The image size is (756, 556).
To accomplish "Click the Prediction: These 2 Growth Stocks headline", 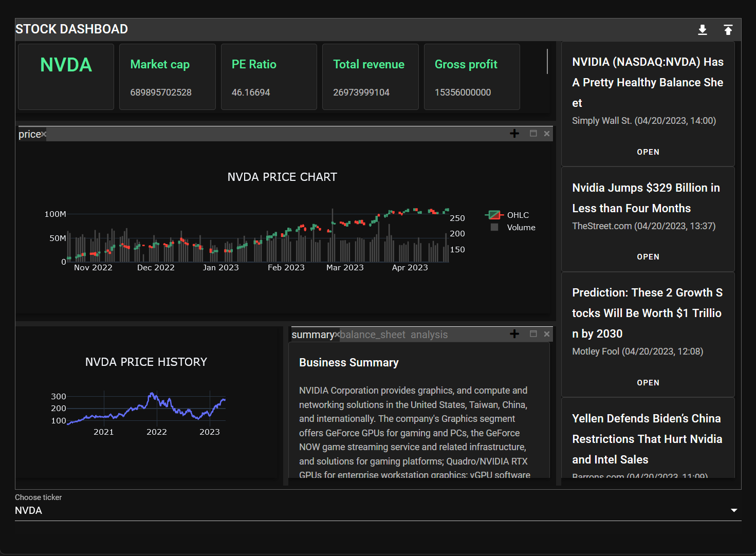I will click(x=647, y=313).
